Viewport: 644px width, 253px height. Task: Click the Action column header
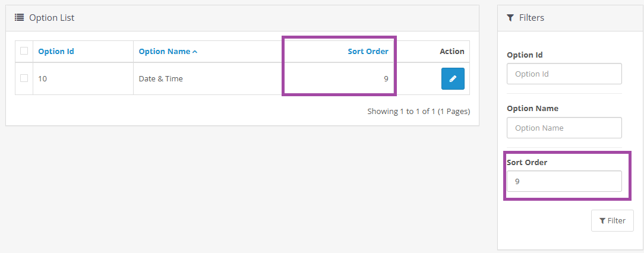pyautogui.click(x=452, y=51)
